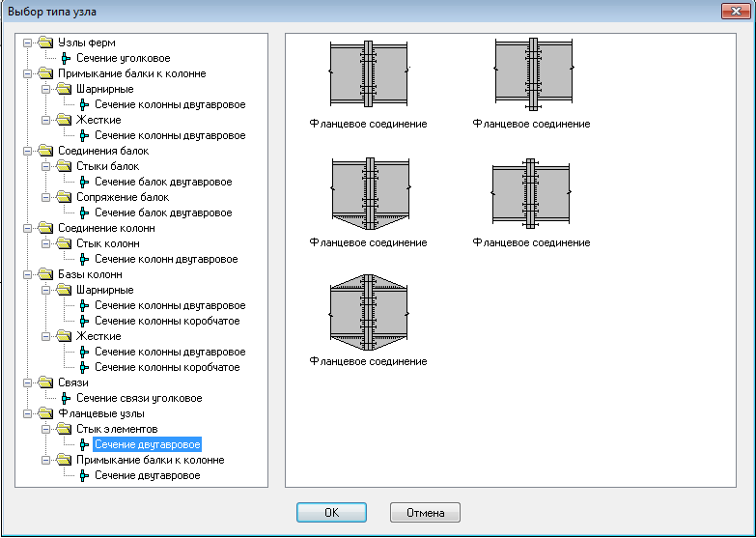The width and height of the screenshot is (756, 538).
Task: Click section icon under Сопряжение балок
Action: [x=84, y=212]
